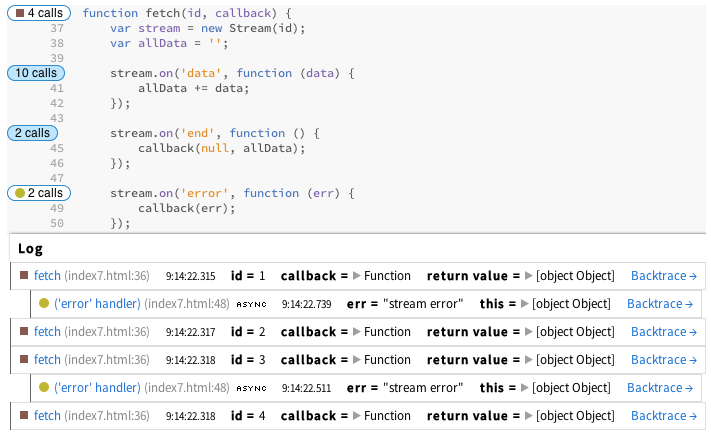Open the fetch link in the id = 1 row
Viewport: 711px width, 443px height.
coord(47,276)
